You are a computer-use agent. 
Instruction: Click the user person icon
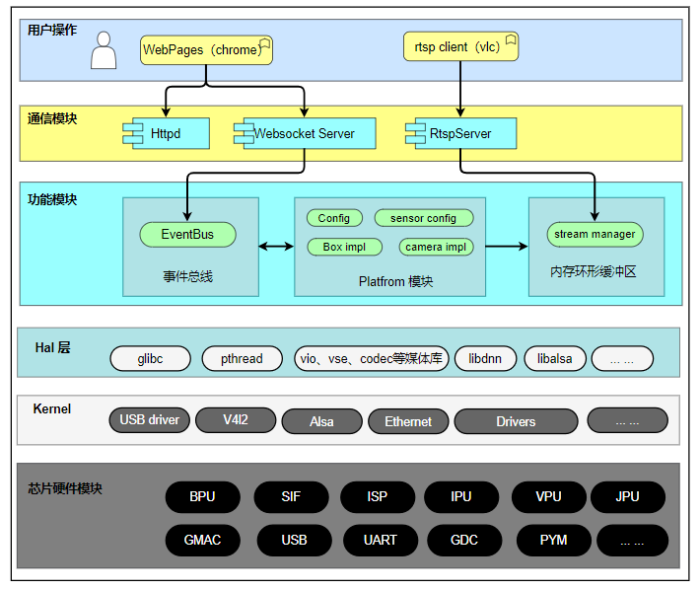pyautogui.click(x=104, y=50)
